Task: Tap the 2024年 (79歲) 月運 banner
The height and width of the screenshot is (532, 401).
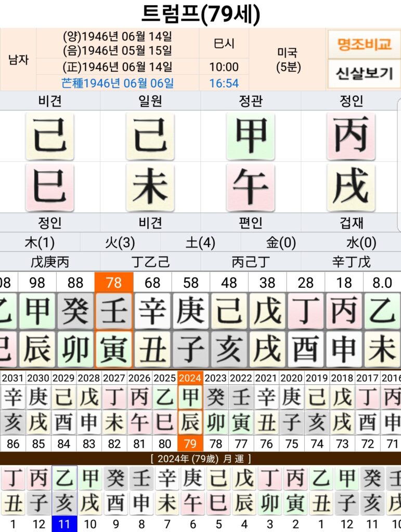Action: (x=200, y=459)
